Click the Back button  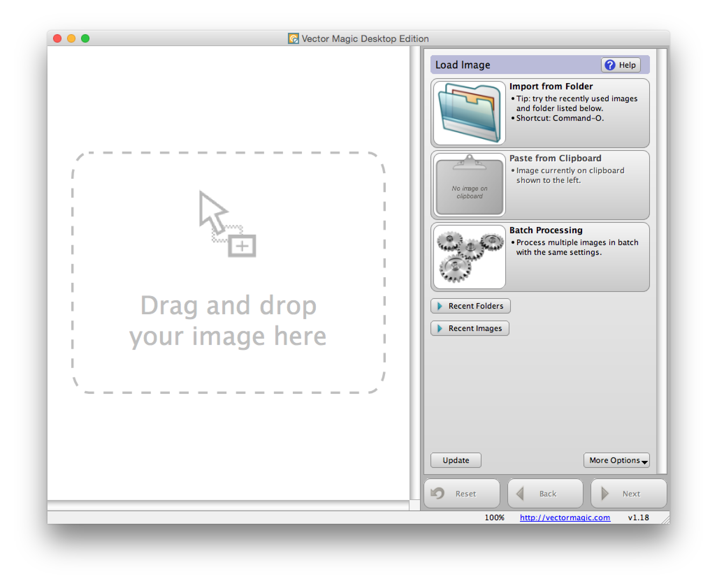pos(545,493)
